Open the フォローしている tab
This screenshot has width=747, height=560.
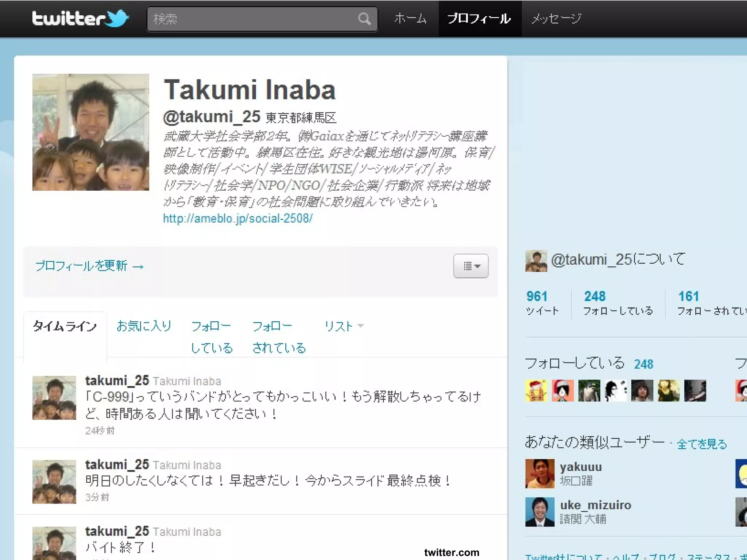coord(212,337)
